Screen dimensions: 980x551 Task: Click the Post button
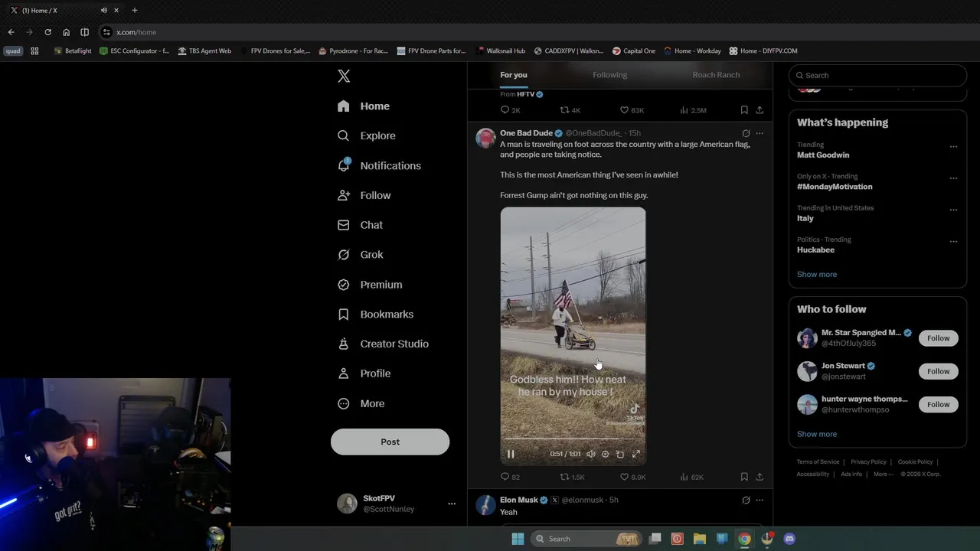390,442
